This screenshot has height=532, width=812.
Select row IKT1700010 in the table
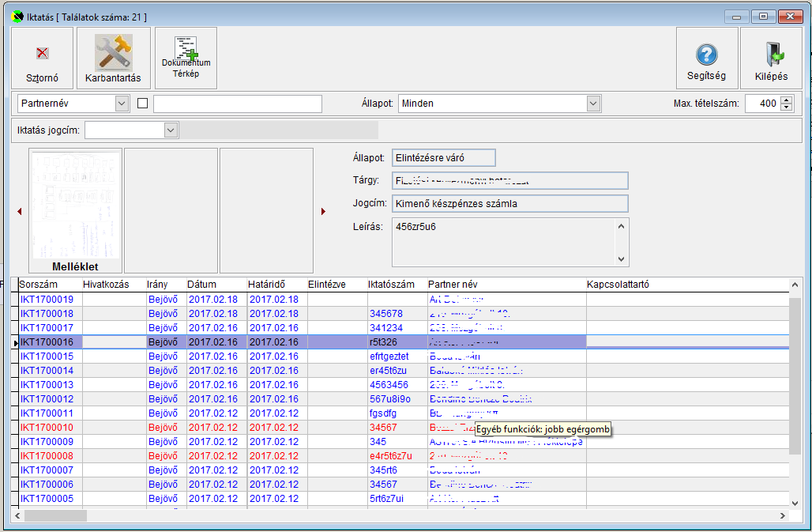[x=47, y=428]
